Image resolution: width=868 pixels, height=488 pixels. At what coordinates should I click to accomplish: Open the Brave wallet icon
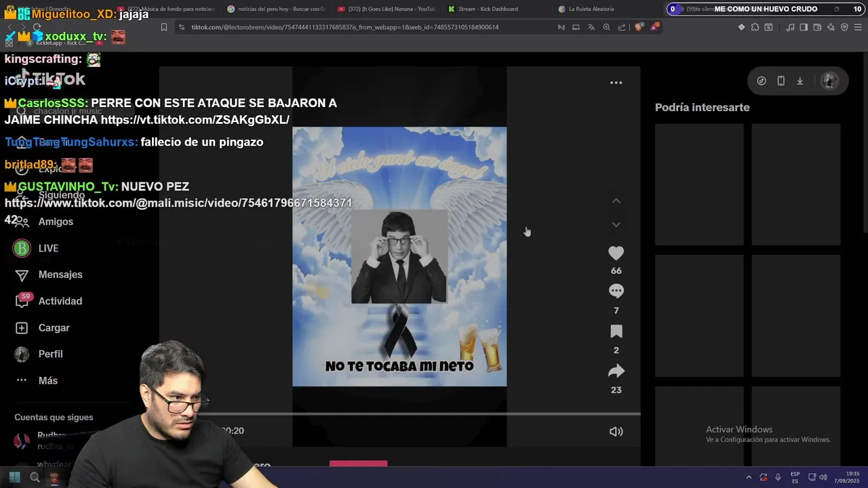click(x=817, y=27)
